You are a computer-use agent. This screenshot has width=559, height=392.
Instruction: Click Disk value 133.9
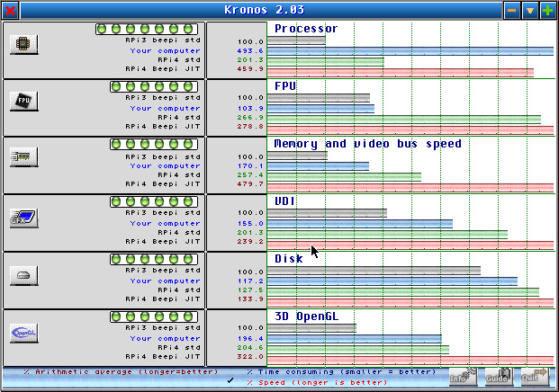250,299
